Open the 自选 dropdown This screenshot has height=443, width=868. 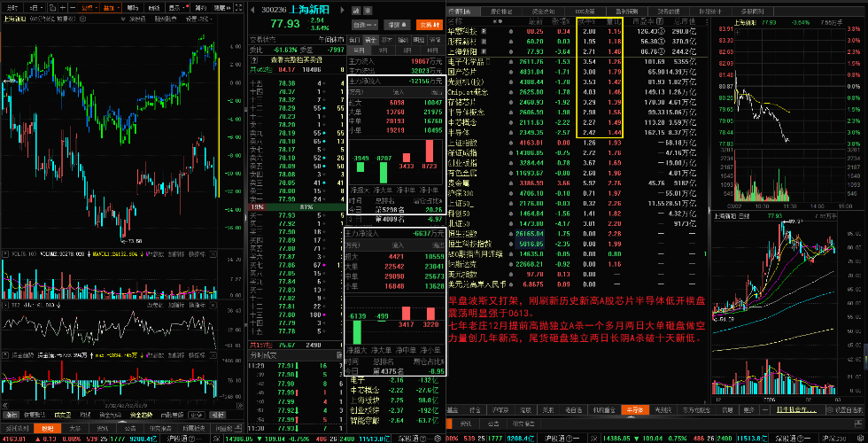pyautogui.click(x=365, y=25)
